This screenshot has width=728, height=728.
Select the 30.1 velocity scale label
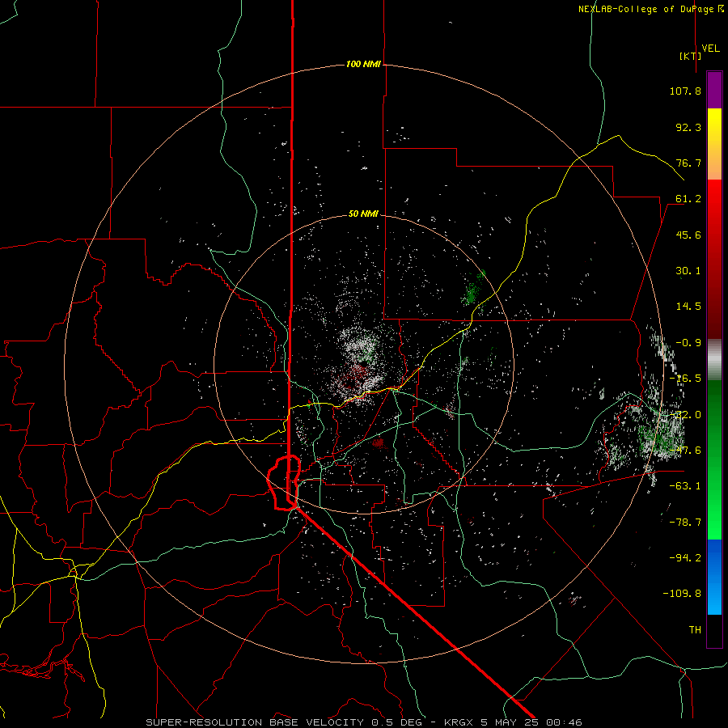[688, 271]
